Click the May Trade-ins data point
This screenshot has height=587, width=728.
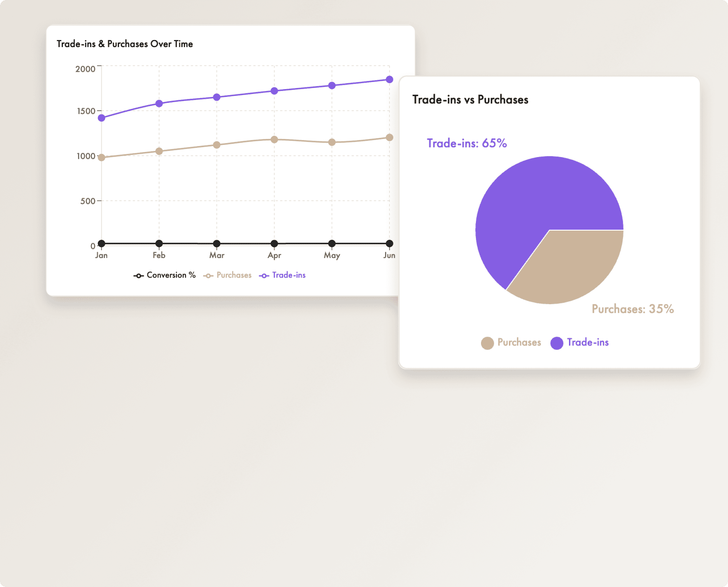pyautogui.click(x=332, y=85)
